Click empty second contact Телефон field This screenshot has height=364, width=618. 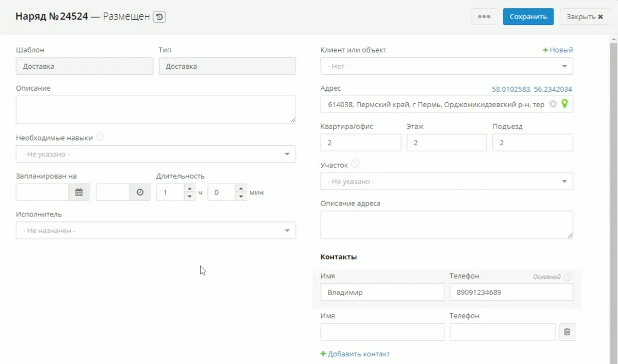point(503,332)
